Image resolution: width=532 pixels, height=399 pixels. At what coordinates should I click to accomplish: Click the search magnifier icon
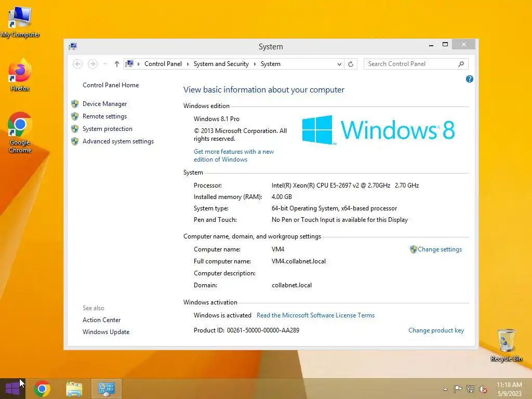pyautogui.click(x=461, y=64)
